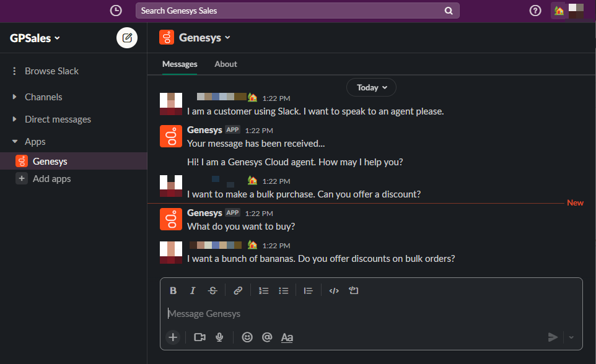Record an audio clip with microphone icon

[x=219, y=337]
